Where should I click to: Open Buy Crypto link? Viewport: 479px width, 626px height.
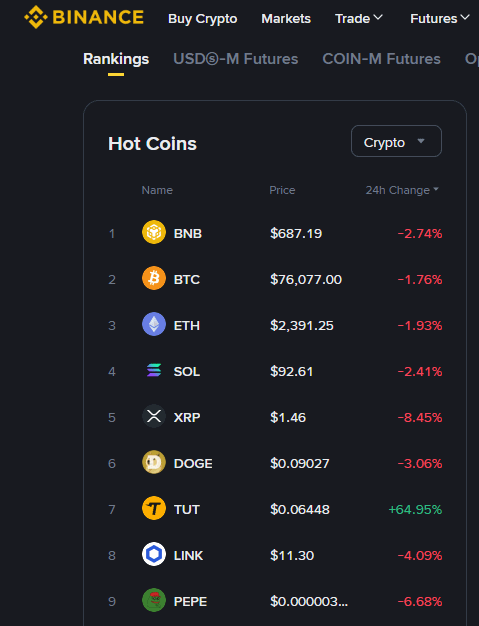pyautogui.click(x=202, y=19)
